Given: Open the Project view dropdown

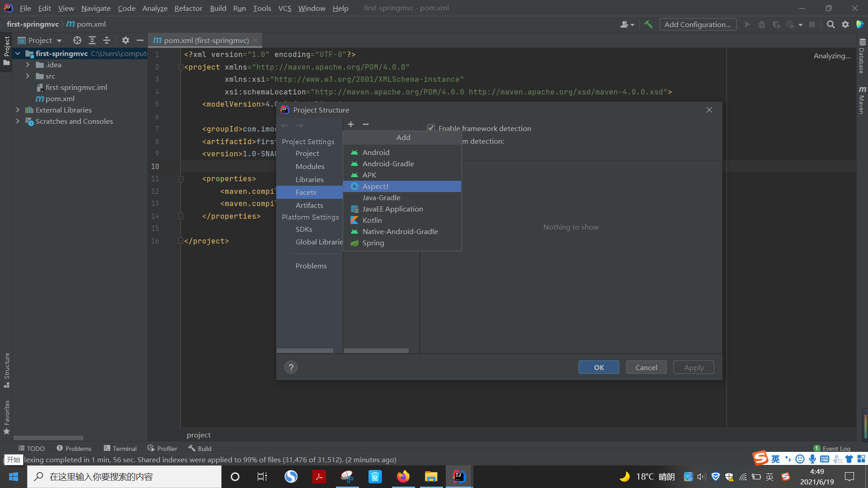Looking at the screenshot, I should 40,40.
